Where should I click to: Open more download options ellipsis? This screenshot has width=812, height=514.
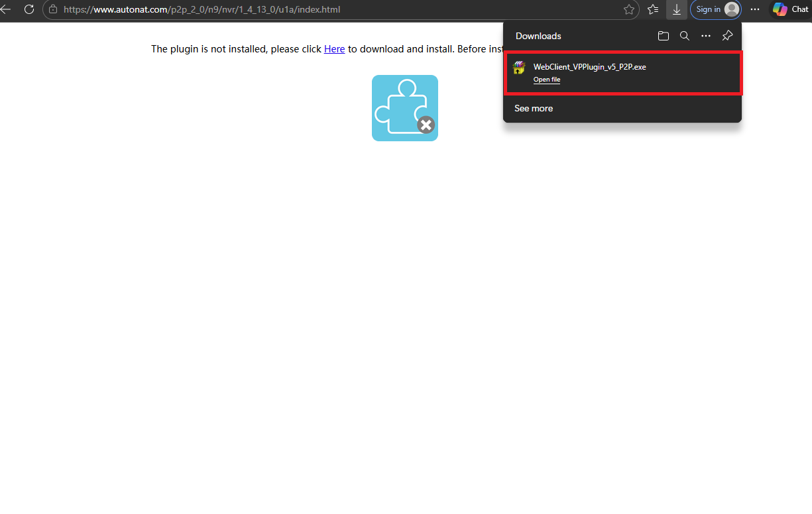tap(705, 36)
